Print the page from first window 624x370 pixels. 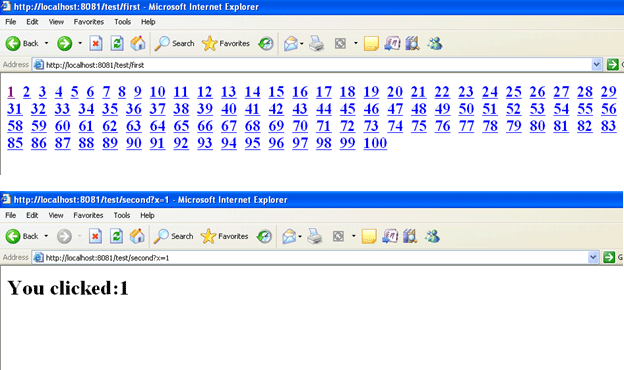317,43
